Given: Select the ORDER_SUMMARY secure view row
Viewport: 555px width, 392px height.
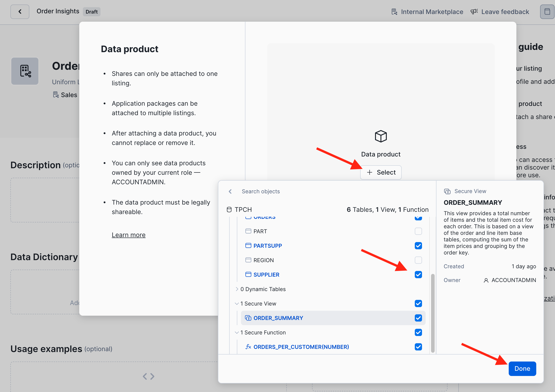Looking at the screenshot, I should 278,318.
